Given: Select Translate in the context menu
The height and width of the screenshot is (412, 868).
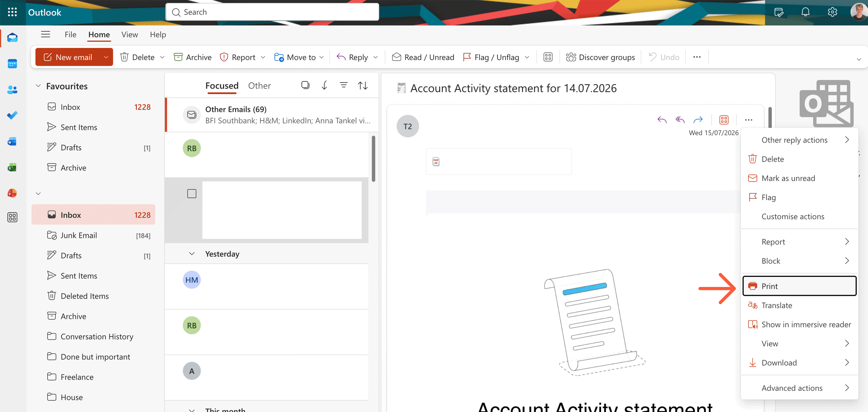Looking at the screenshot, I should 799,305.
